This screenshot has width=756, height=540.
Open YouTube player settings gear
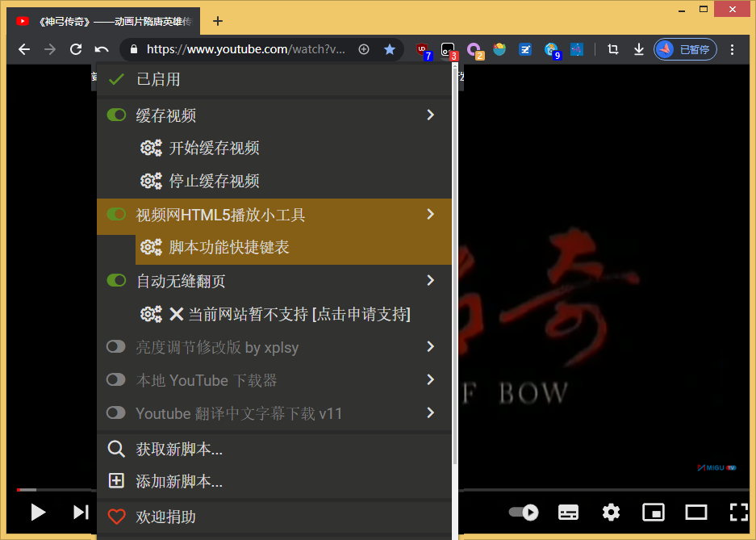[611, 512]
